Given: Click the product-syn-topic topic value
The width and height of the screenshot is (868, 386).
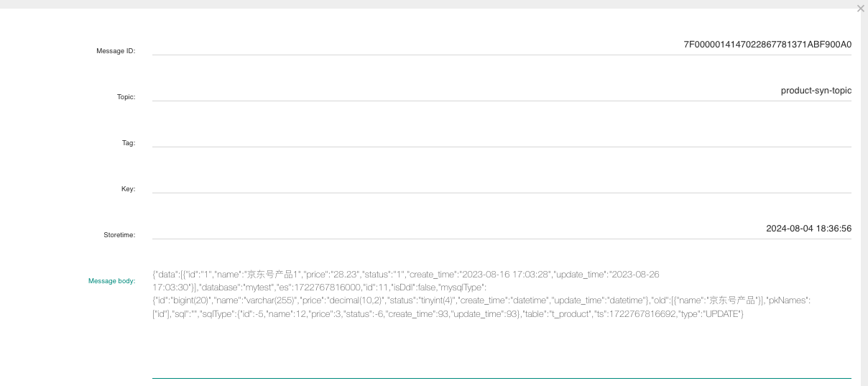Looking at the screenshot, I should (816, 91).
